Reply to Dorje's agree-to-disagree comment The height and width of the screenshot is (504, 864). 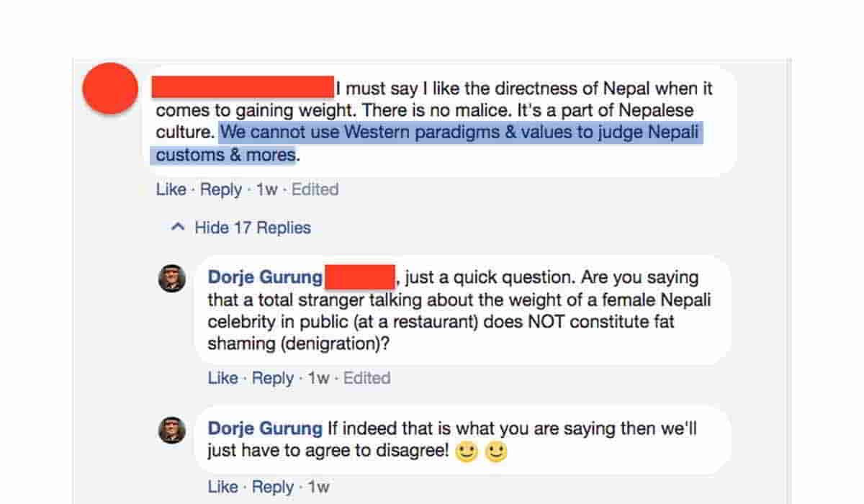[x=274, y=487]
